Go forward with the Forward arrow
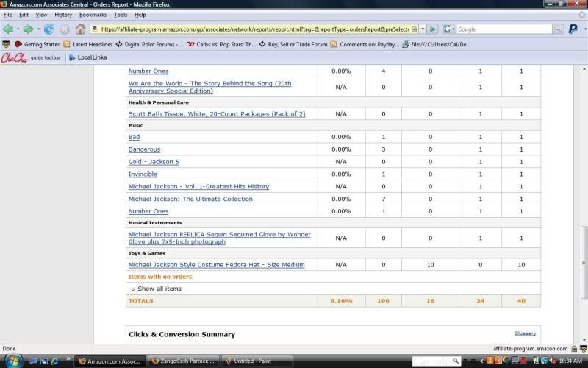 (x=28, y=29)
